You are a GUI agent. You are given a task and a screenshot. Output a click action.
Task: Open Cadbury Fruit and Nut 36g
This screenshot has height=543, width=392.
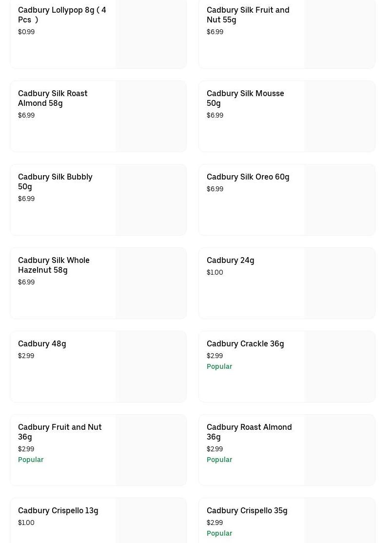[x=59, y=432]
